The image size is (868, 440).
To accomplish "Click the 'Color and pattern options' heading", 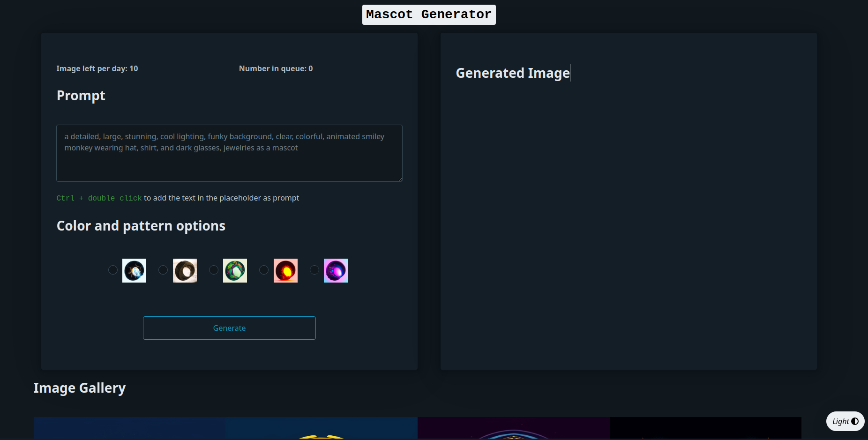I will (141, 226).
